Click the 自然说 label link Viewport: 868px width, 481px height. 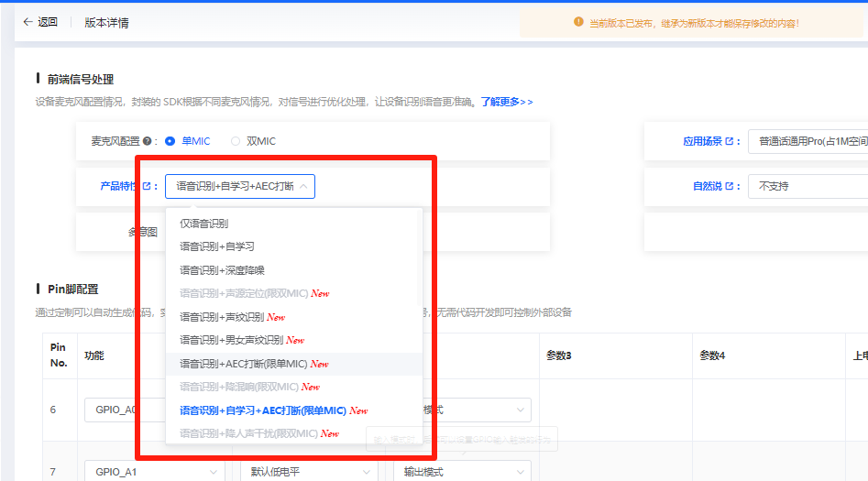tap(708, 186)
